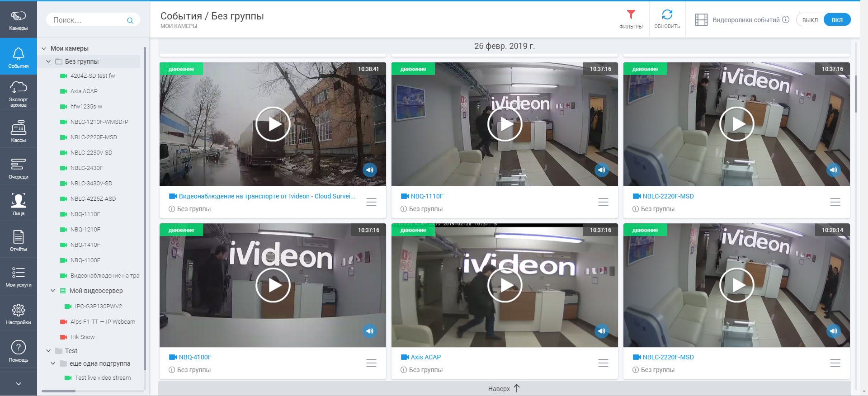Select Alps F1-TT — IP Webcam camera

pos(103,322)
